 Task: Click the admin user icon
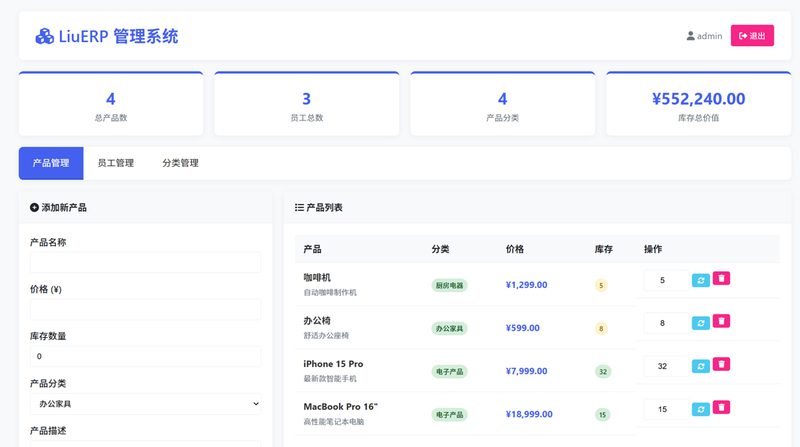tap(690, 36)
